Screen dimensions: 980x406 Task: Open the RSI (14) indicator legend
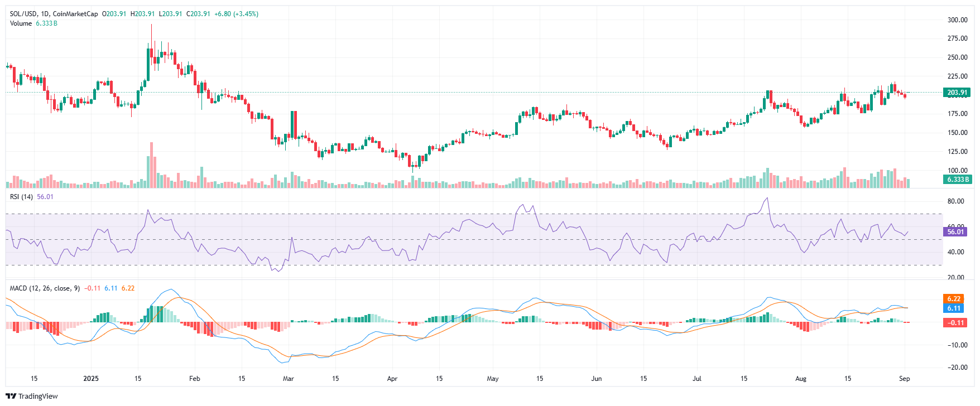tap(21, 197)
